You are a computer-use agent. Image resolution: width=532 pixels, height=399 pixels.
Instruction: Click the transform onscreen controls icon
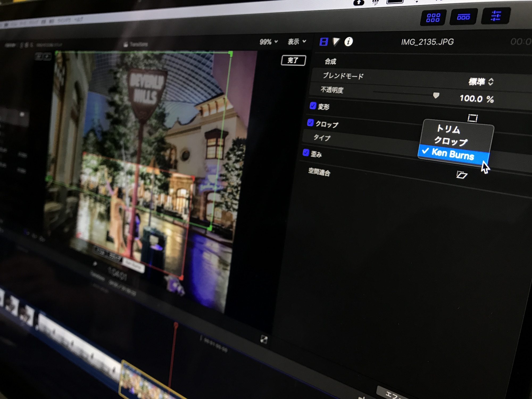473,118
